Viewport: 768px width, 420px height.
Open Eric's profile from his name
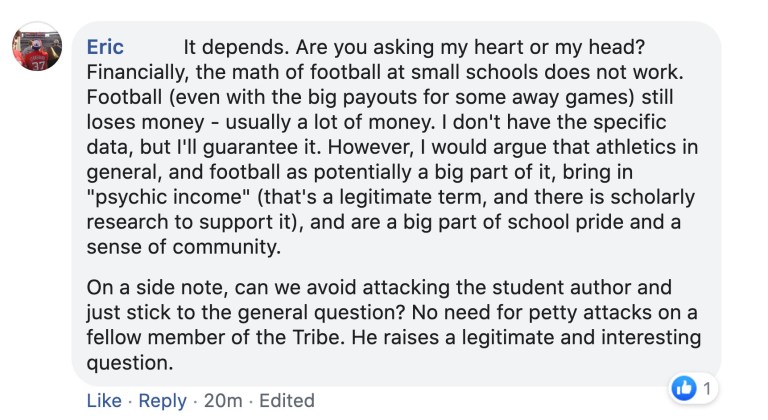105,47
